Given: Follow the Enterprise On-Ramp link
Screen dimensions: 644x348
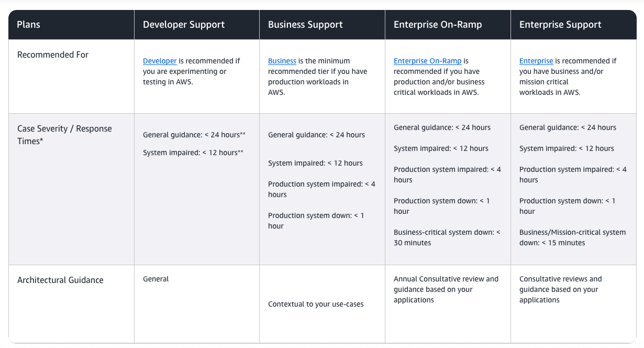Looking at the screenshot, I should [427, 61].
